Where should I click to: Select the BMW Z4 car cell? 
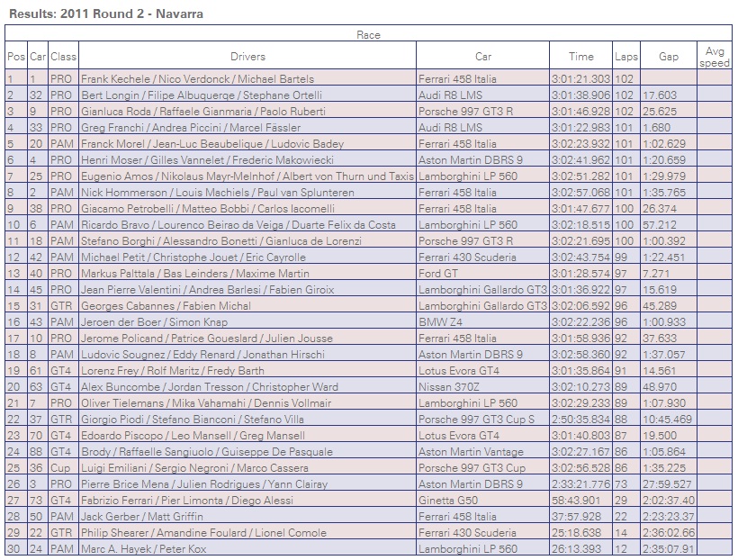click(x=438, y=322)
